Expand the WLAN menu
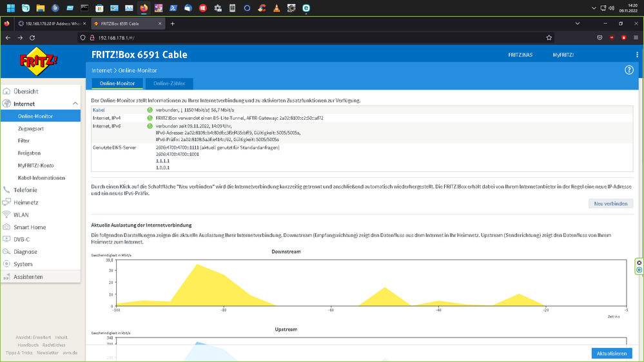644x362 pixels. point(21,214)
